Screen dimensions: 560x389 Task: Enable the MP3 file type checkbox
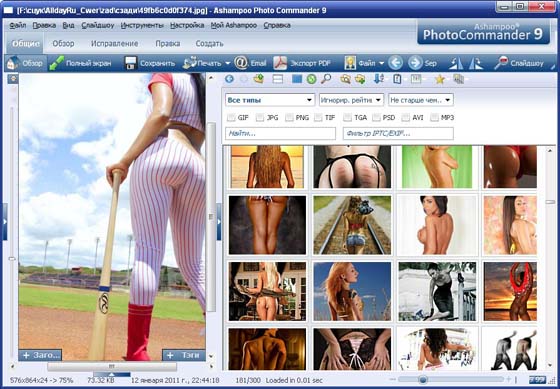tap(434, 117)
